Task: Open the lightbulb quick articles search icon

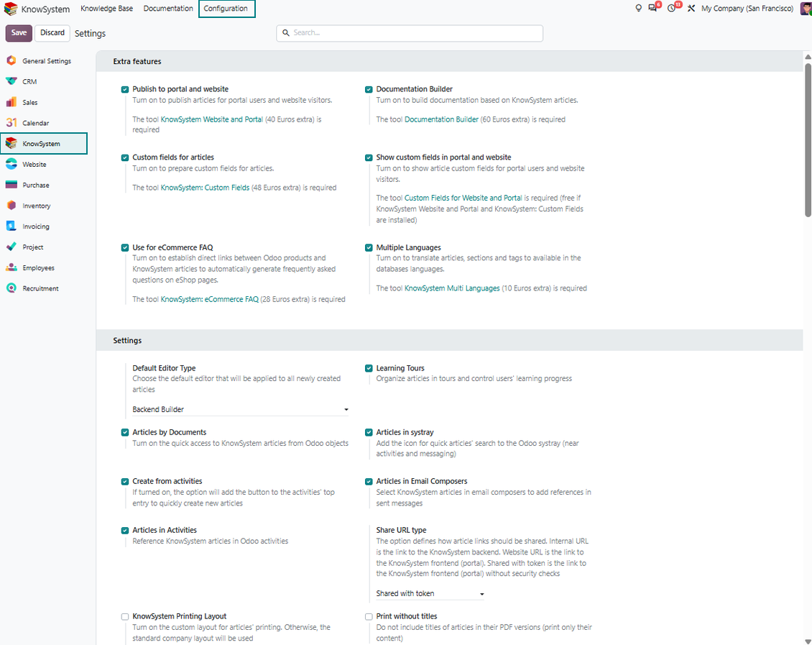Action: coord(639,9)
